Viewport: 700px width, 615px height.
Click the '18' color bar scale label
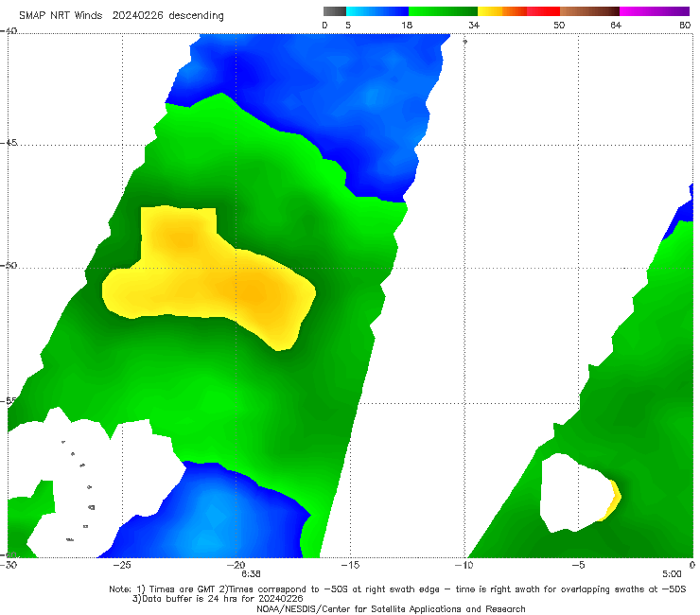coord(407,26)
